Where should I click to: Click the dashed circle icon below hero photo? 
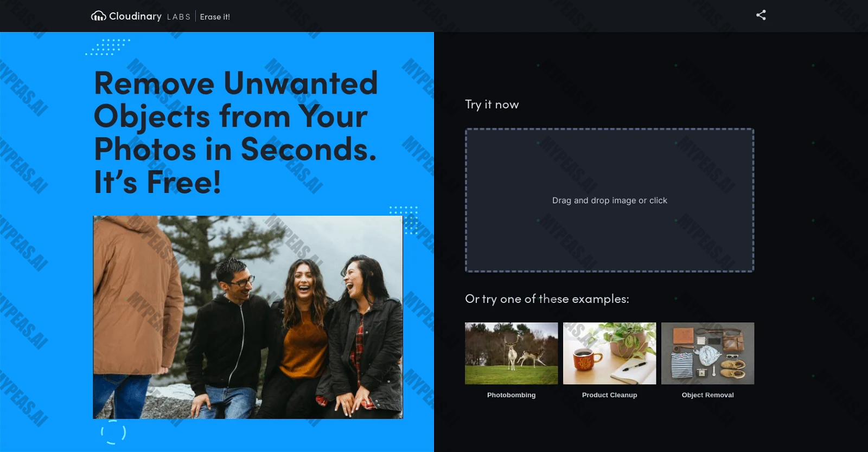(113, 432)
